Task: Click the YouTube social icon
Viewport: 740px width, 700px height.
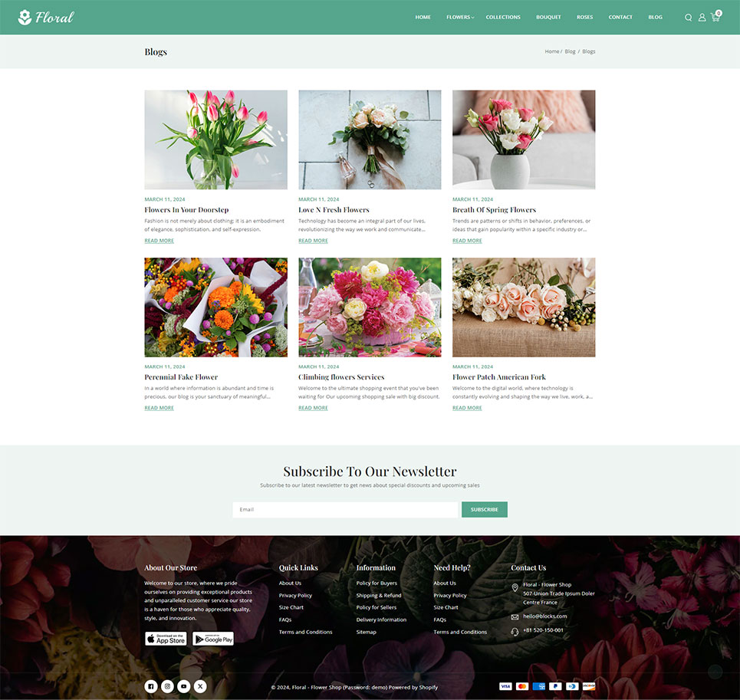Action: click(184, 686)
